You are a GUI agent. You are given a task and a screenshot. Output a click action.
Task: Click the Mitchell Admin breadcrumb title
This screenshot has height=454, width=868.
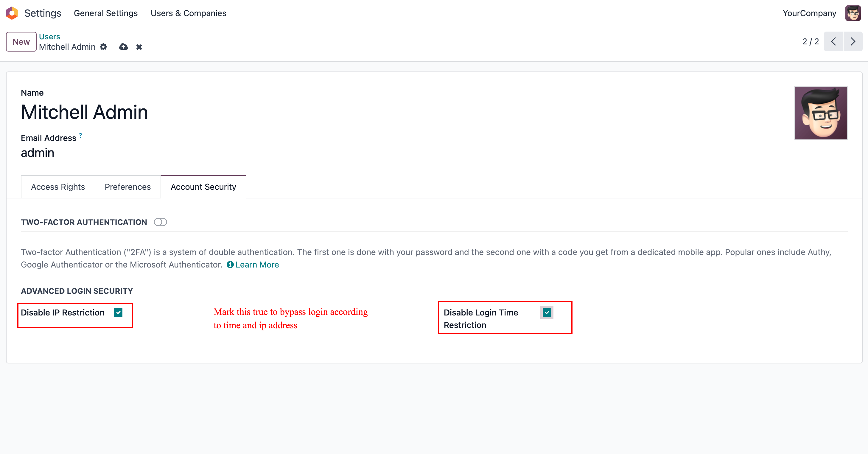[x=67, y=47]
